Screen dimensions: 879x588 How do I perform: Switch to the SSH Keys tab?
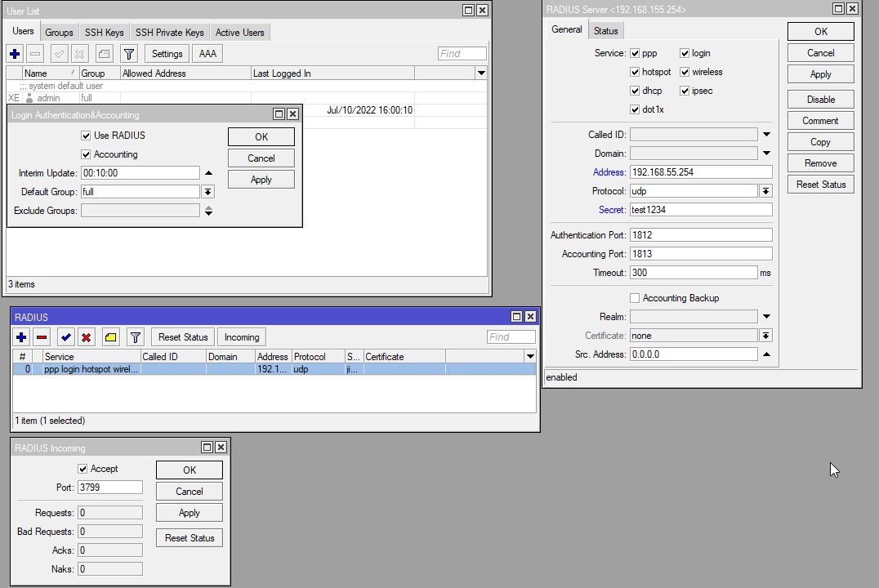click(105, 33)
